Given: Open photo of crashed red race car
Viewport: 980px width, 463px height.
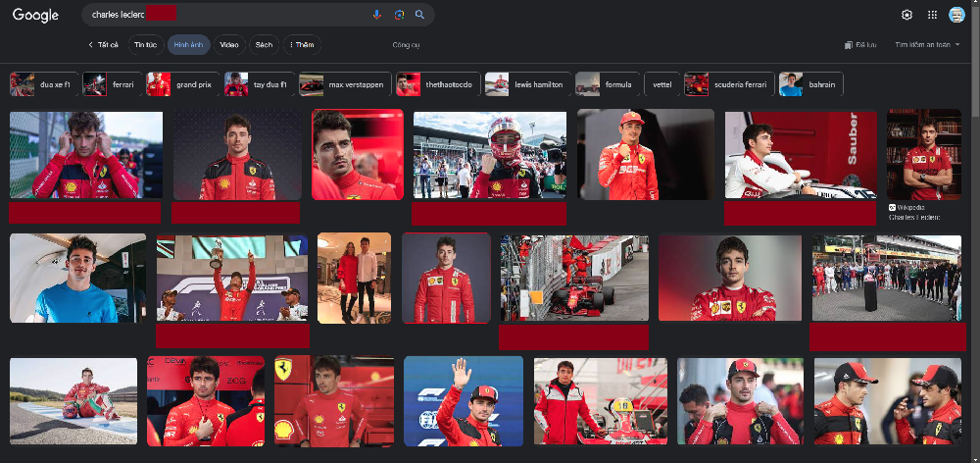Looking at the screenshot, I should click(x=574, y=279).
